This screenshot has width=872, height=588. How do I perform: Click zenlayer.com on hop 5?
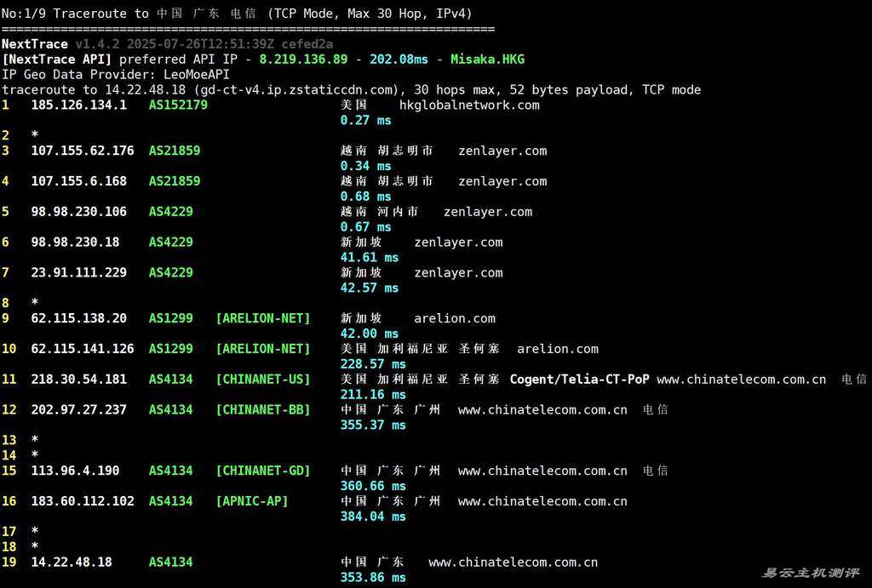pyautogui.click(x=488, y=212)
